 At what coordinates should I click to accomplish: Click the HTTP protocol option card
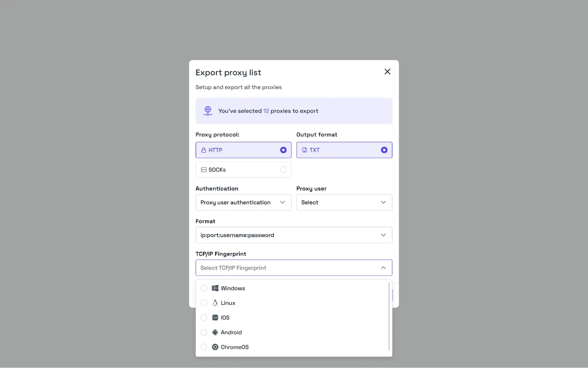point(243,150)
